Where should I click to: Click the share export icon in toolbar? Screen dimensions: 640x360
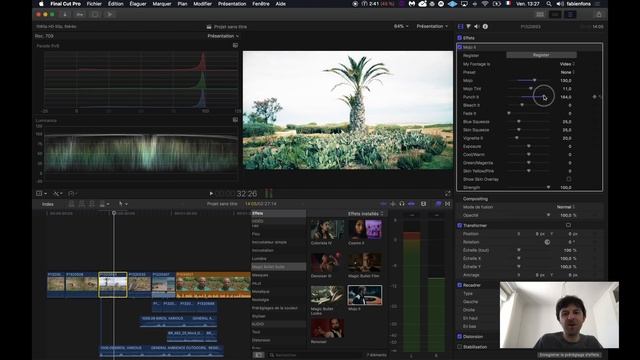coord(599,14)
